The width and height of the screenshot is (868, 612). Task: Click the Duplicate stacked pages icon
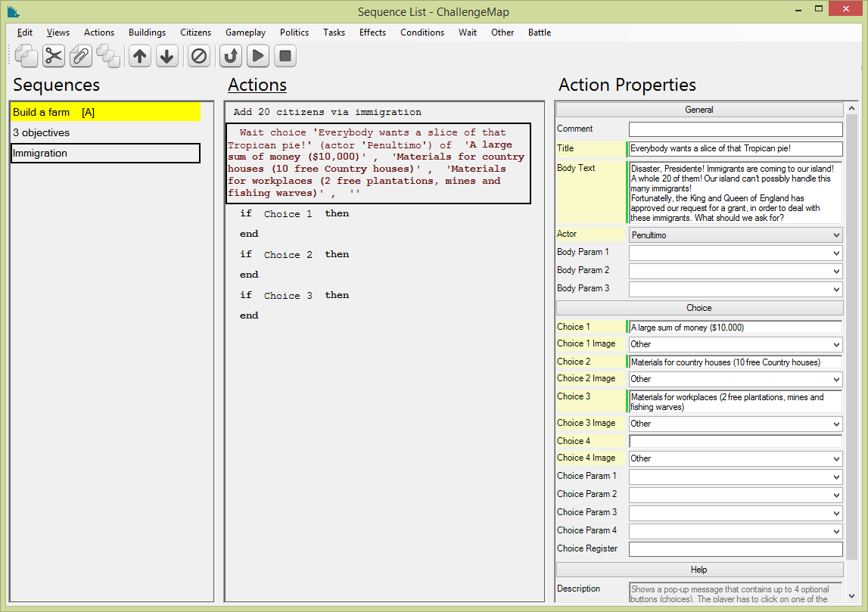[x=108, y=56]
